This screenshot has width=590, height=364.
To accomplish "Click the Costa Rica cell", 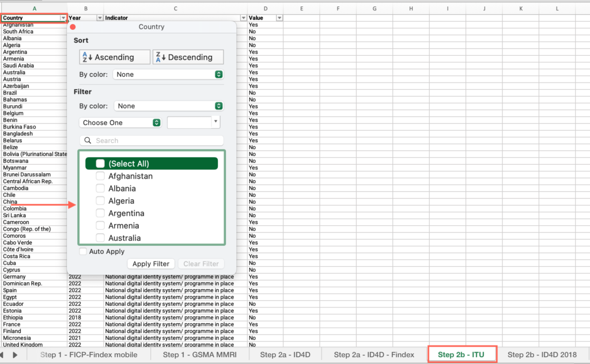I will click(x=34, y=256).
